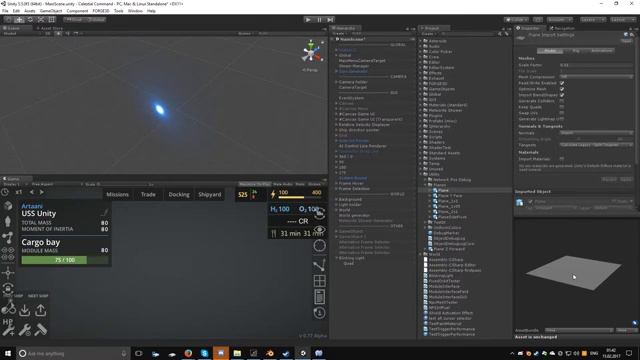Click the circular history clock icon in game view
The width and height of the screenshot is (640, 360).
click(320, 313)
